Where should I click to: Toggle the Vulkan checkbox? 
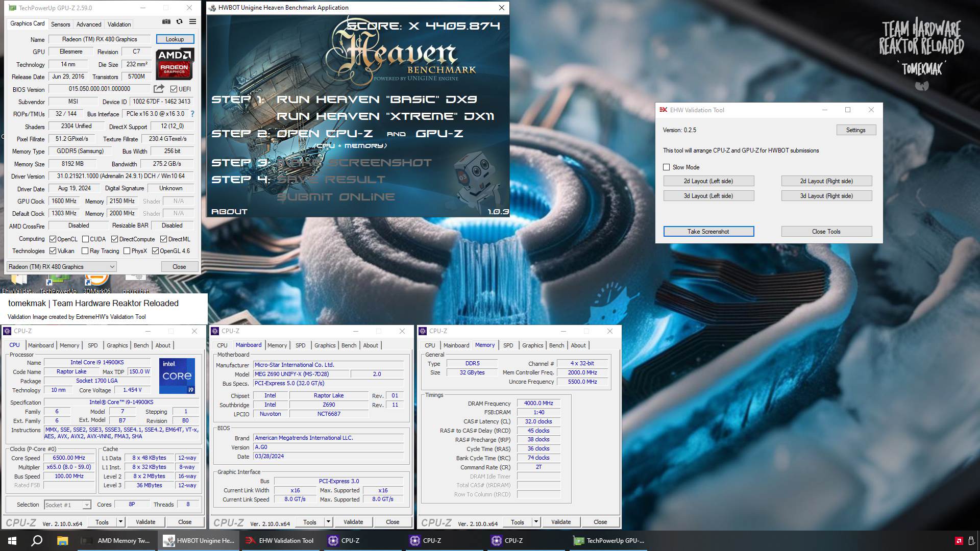coord(53,251)
